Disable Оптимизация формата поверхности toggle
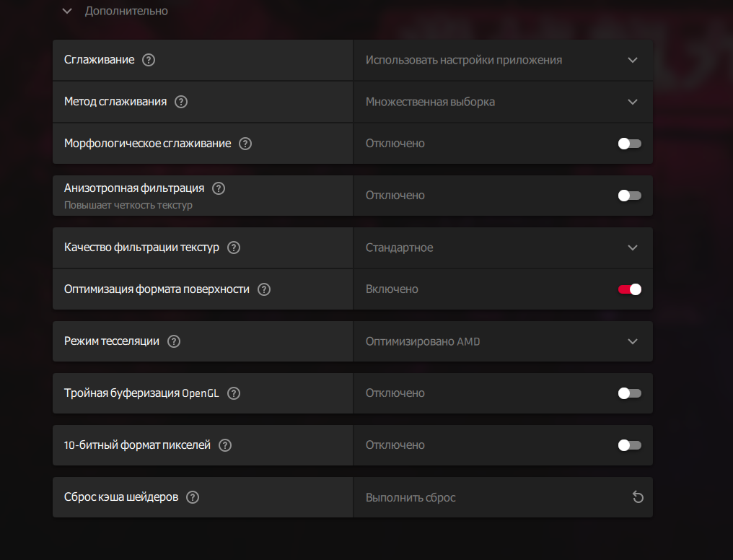The width and height of the screenshot is (733, 560). click(x=629, y=289)
